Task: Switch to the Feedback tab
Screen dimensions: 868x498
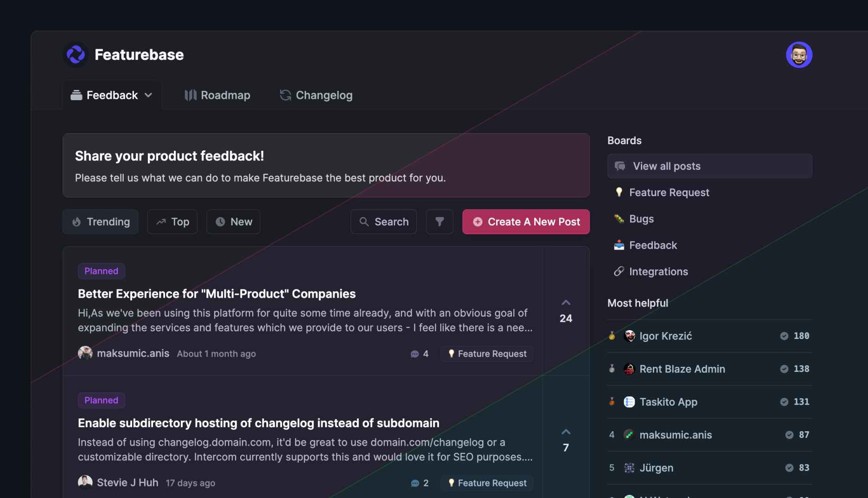Action: [112, 95]
